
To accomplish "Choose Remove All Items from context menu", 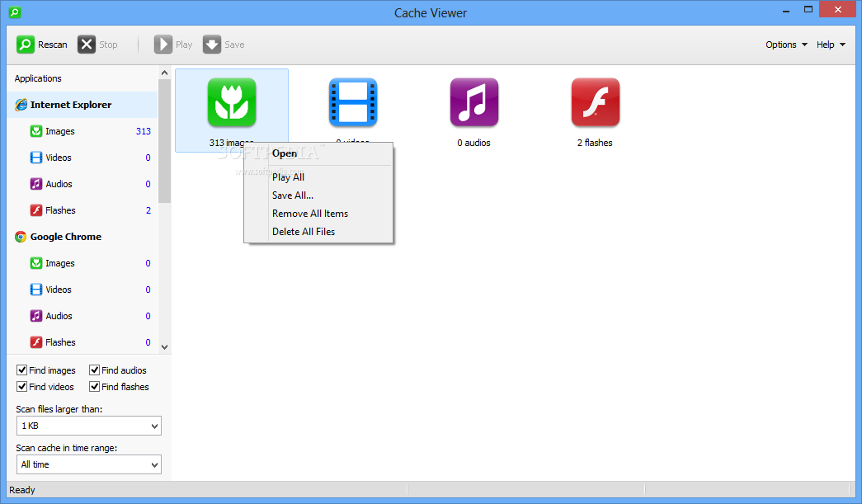I will pyautogui.click(x=318, y=214).
